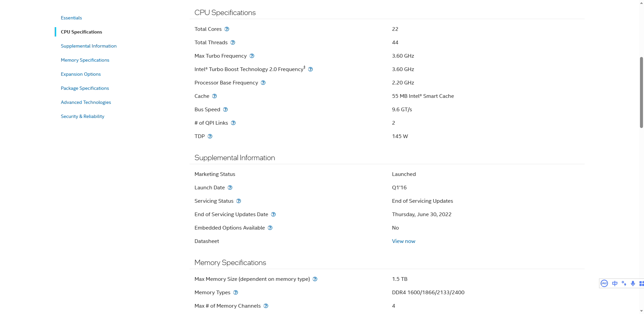Click the vertical page scrollbar thumb
644x314 pixels.
pyautogui.click(x=641, y=92)
